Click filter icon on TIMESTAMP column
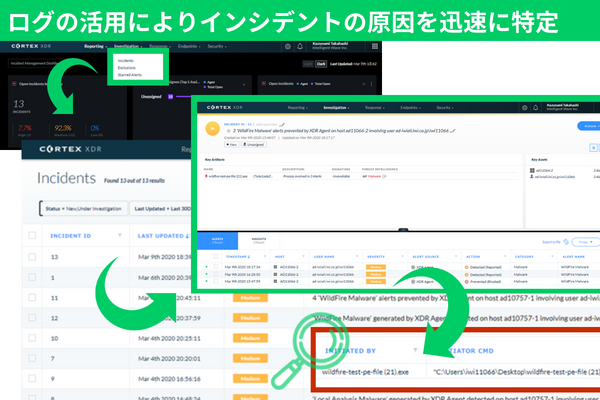The height and width of the screenshot is (400, 600). coord(265,256)
